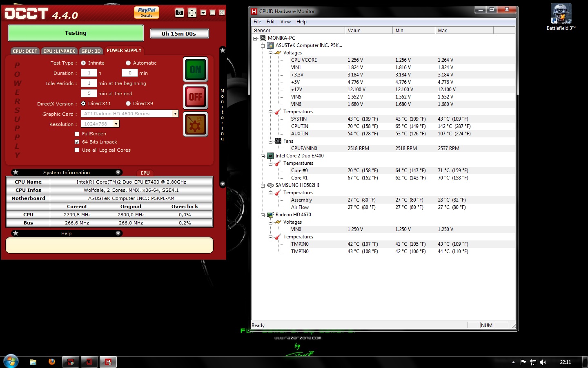Open the Graphic Card dropdown

(x=175, y=114)
